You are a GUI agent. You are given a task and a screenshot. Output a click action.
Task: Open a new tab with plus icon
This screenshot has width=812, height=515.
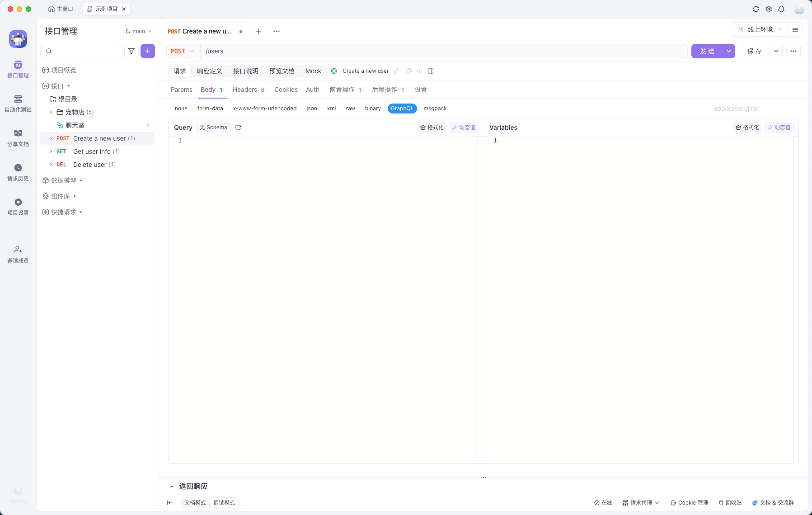[x=258, y=31]
